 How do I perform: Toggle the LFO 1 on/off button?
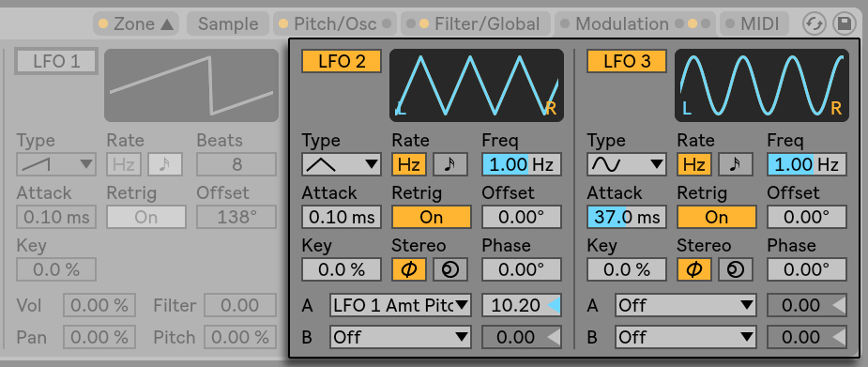pyautogui.click(x=56, y=61)
